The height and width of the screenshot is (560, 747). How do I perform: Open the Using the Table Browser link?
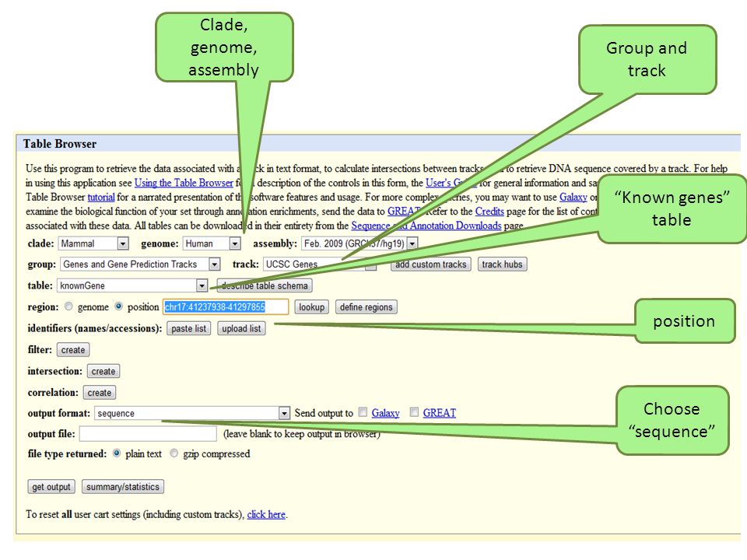[184, 183]
